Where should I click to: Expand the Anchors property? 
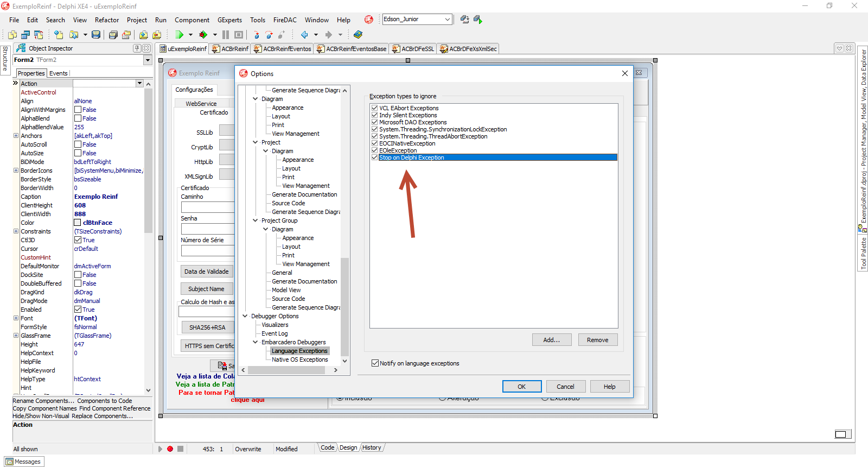coord(16,136)
